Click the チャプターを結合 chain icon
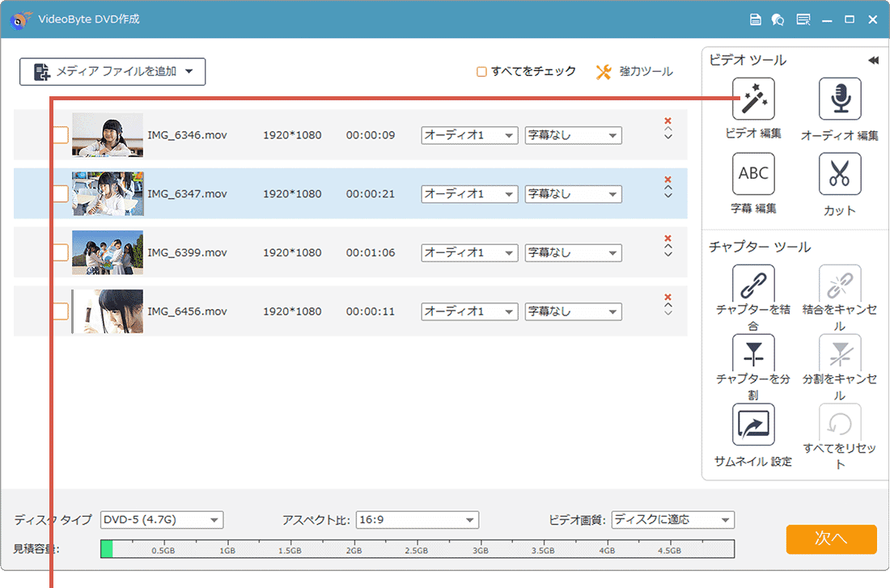The image size is (890, 588). click(752, 285)
